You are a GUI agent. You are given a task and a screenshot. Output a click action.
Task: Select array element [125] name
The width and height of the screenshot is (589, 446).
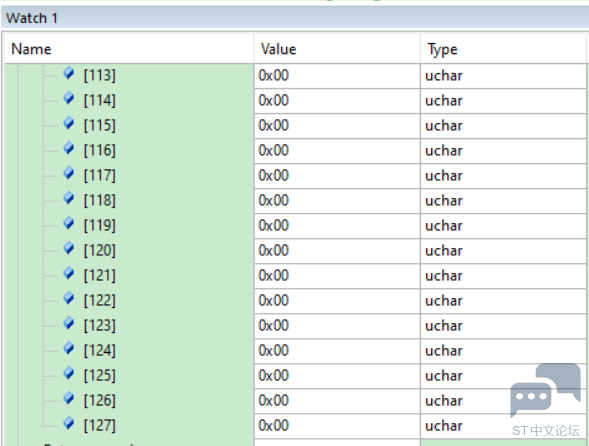click(100, 375)
